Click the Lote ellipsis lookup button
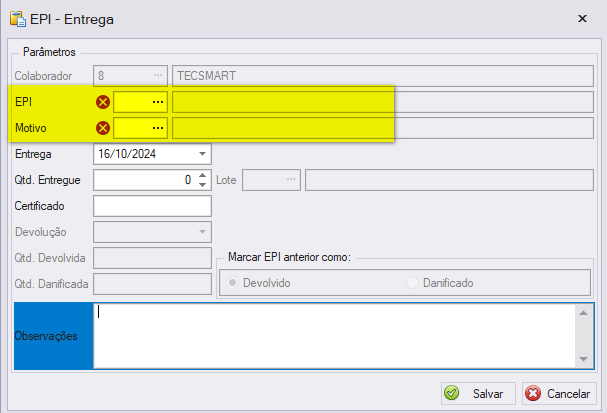 pos(291,180)
